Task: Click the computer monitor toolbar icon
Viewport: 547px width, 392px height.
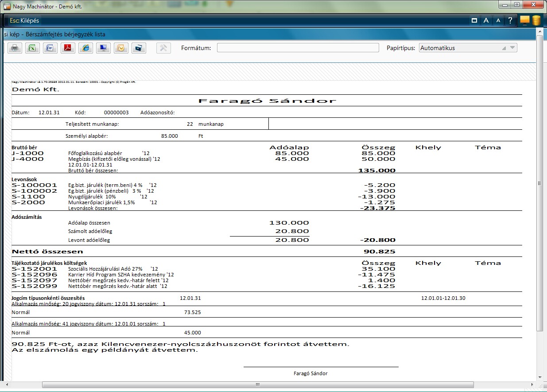Action: pyautogui.click(x=103, y=48)
